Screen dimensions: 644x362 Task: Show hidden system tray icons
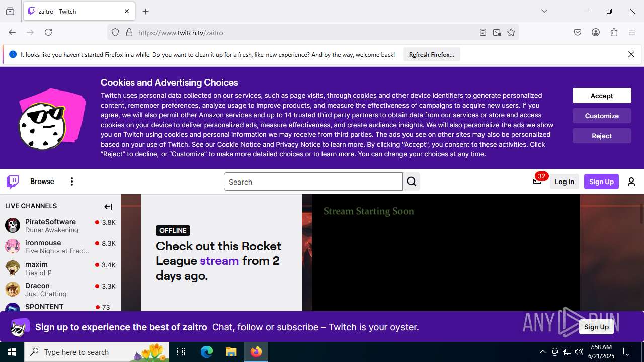542,352
